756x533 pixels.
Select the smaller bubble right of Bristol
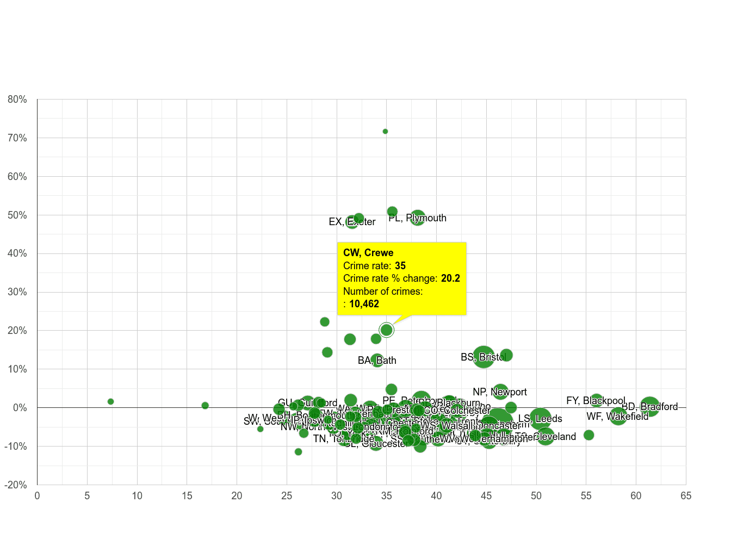pyautogui.click(x=506, y=355)
